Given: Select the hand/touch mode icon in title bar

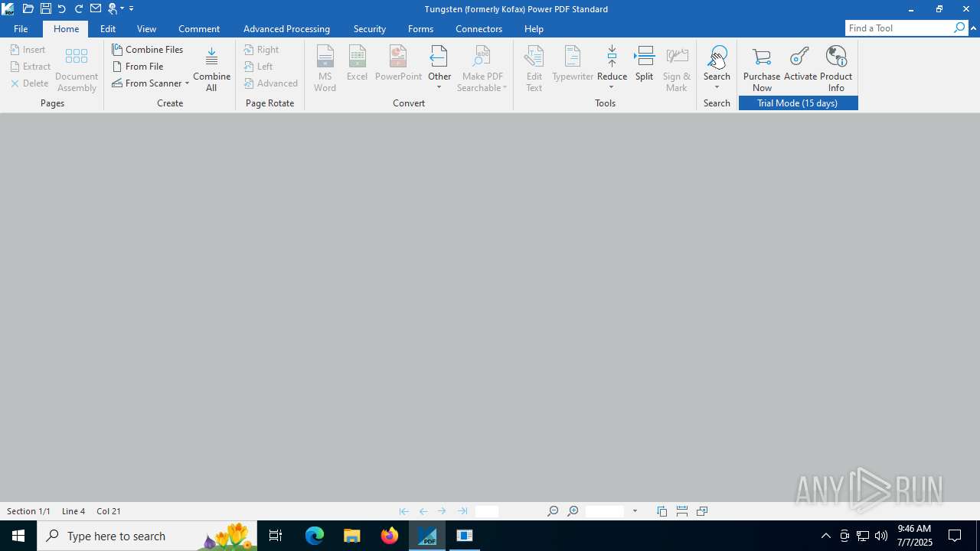Looking at the screenshot, I should pyautogui.click(x=113, y=8).
